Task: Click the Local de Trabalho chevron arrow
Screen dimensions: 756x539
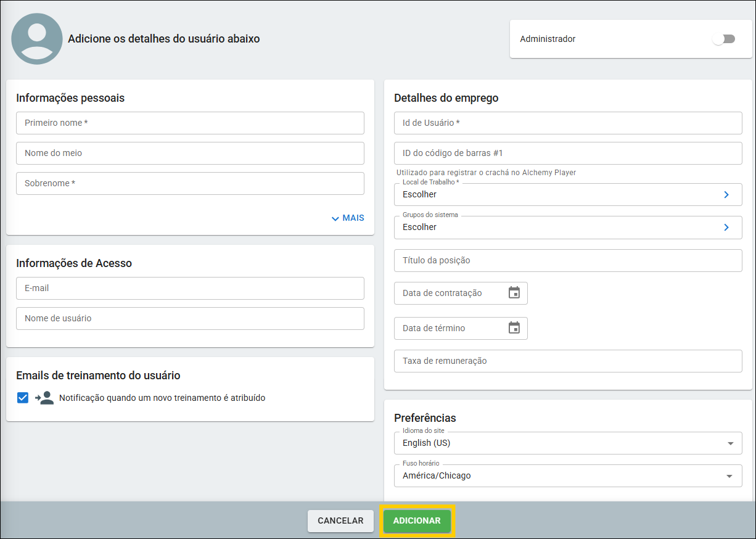Action: [726, 195]
